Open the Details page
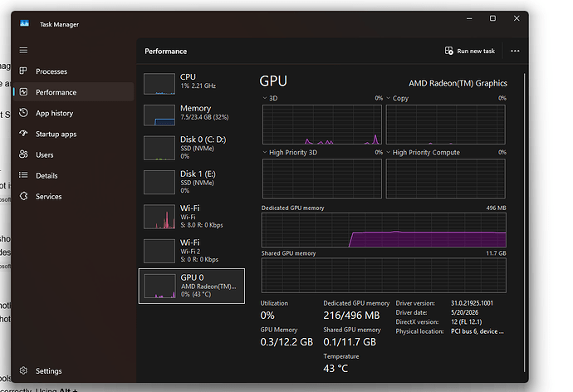The height and width of the screenshot is (392, 573). tap(73, 175)
